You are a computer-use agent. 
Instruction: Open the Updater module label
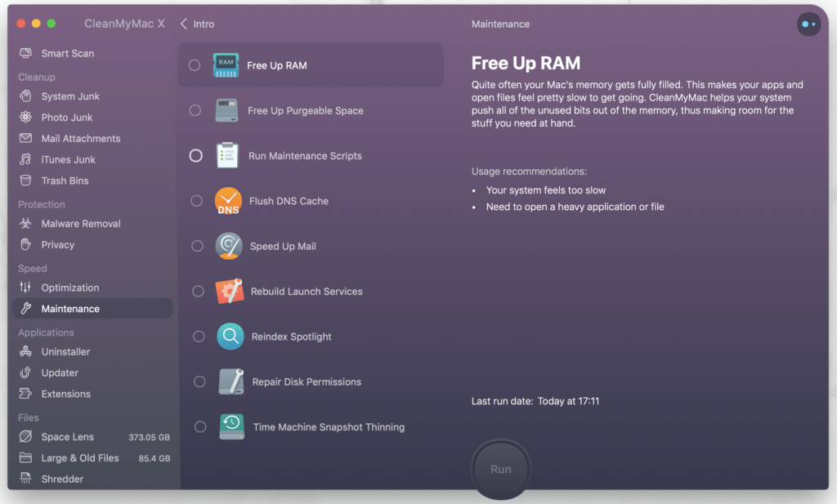(x=60, y=372)
